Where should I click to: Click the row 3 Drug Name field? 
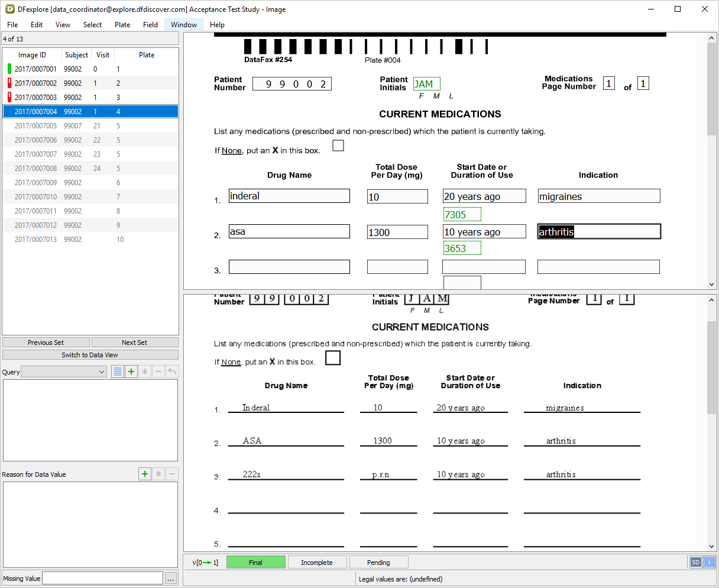(x=289, y=267)
